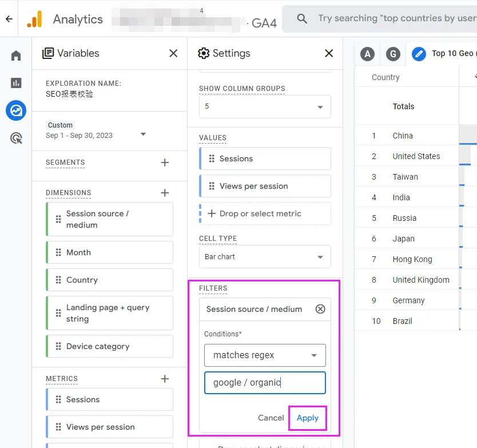This screenshot has width=477, height=448.
Task: Go back using the back arrow
Action: [x=9, y=19]
